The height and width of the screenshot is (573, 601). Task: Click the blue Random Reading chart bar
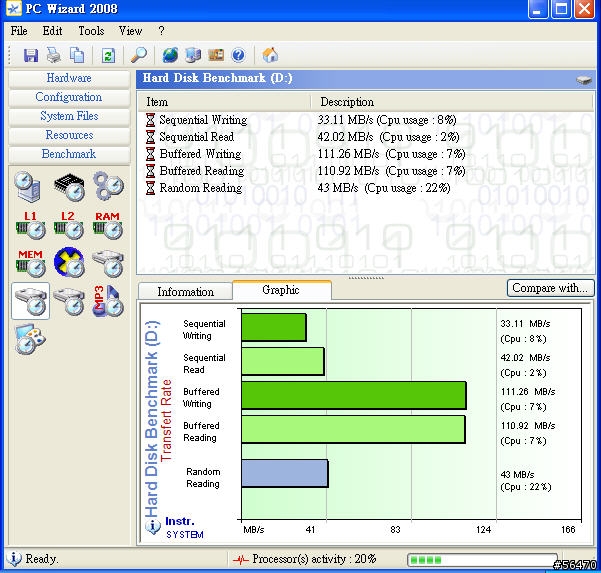point(285,473)
